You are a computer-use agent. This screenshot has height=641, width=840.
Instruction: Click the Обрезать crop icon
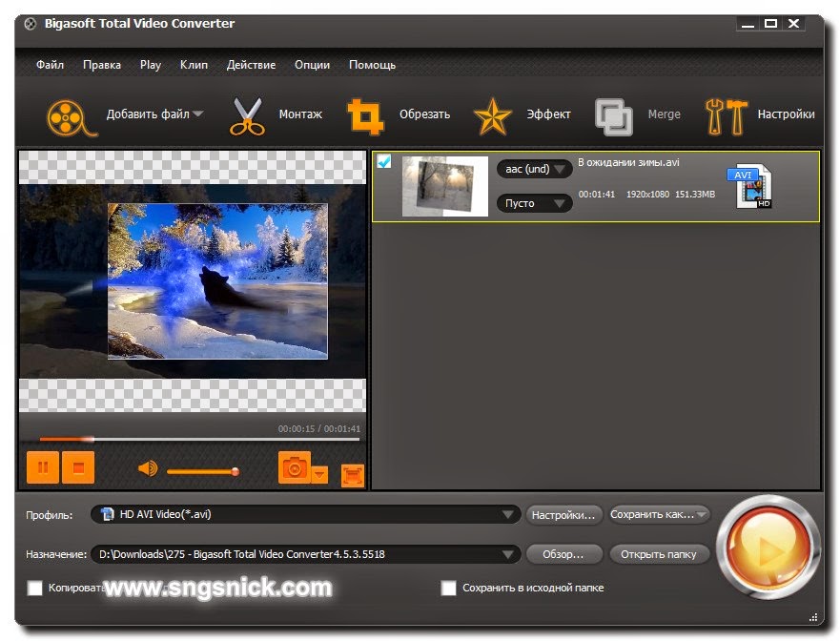coord(366,115)
